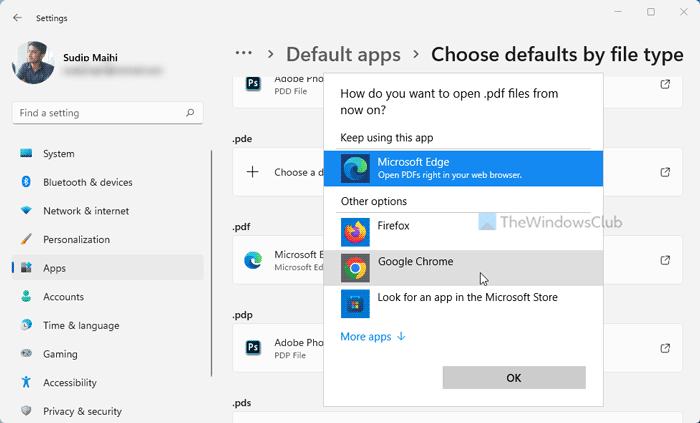700x423 pixels.
Task: Go to Accounts settings
Action: tap(63, 297)
